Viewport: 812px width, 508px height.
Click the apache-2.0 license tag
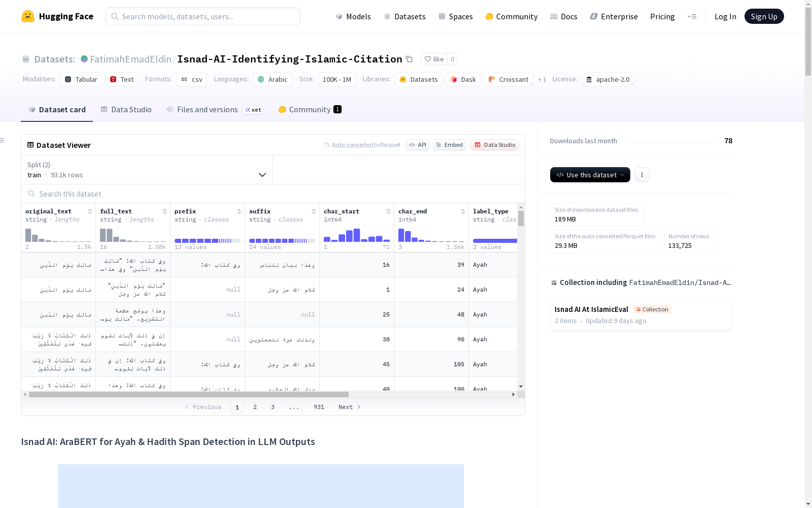tap(608, 79)
